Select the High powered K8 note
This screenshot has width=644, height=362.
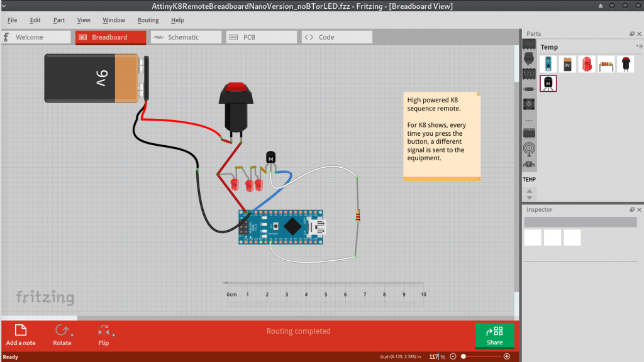[x=442, y=136]
